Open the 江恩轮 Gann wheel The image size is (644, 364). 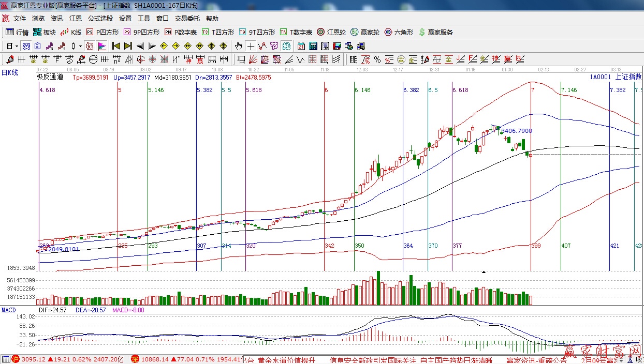[x=331, y=32]
